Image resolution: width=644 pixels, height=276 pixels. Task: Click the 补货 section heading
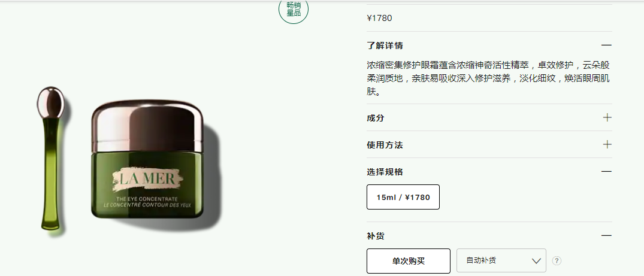(x=376, y=236)
